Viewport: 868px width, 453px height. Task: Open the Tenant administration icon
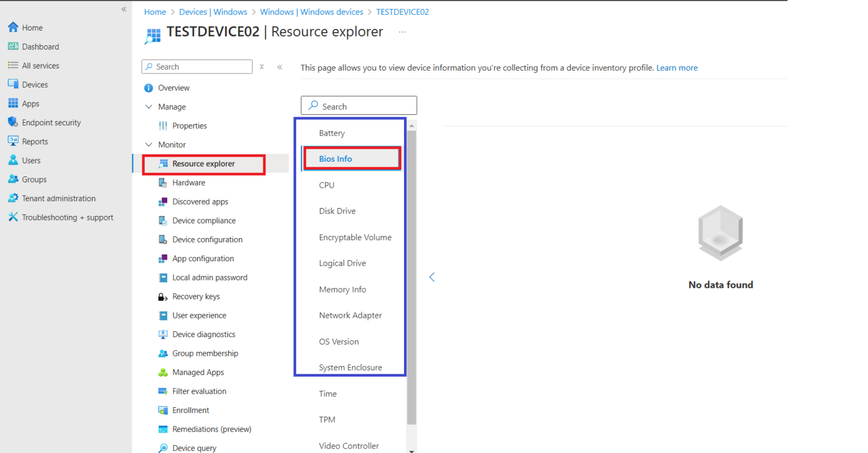tap(13, 198)
